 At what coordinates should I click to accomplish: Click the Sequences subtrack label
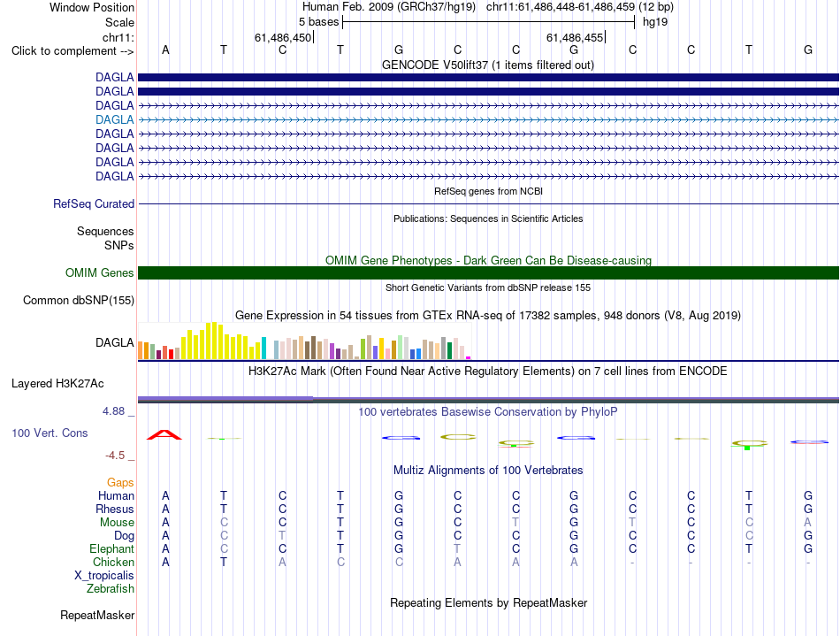click(105, 231)
